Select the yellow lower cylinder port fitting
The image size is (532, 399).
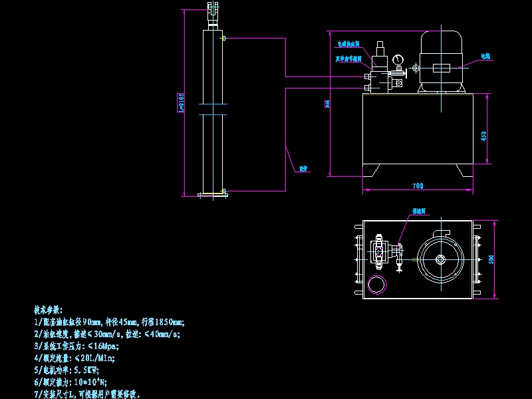(223, 191)
